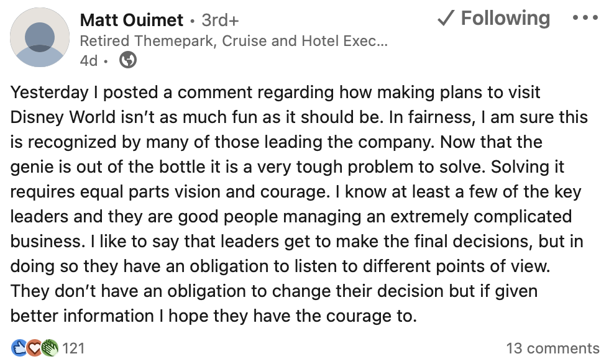Open the three-dots post options menu
614x364 pixels.
pos(585,19)
